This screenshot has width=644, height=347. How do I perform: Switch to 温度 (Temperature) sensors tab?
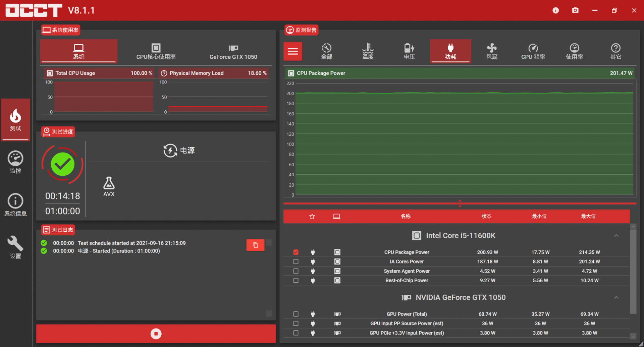click(x=368, y=51)
